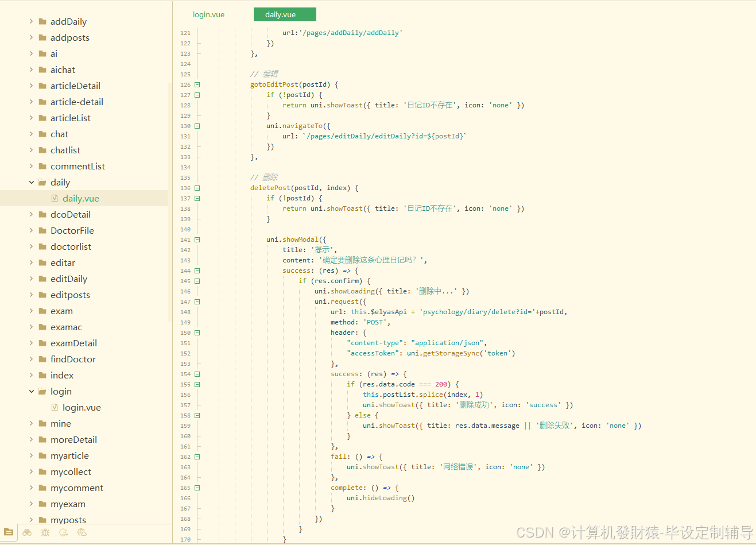Viewport: 756px width, 545px height.
Task: Toggle code fold at line 126
Action: click(197, 84)
